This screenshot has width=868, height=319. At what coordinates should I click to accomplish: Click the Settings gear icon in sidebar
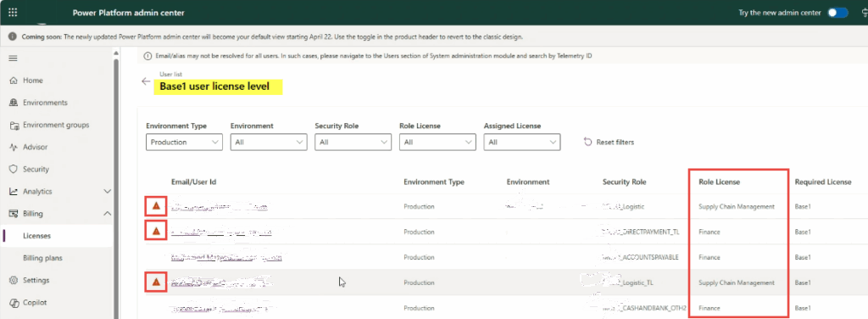14,280
